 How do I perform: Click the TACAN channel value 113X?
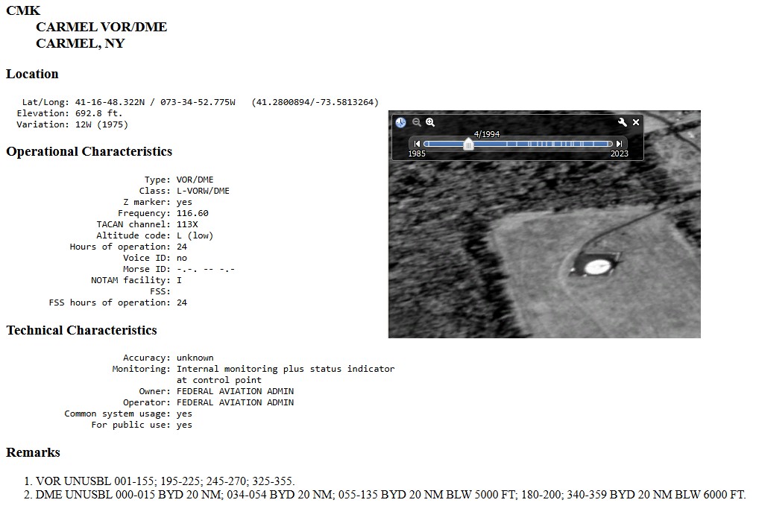pyautogui.click(x=187, y=224)
